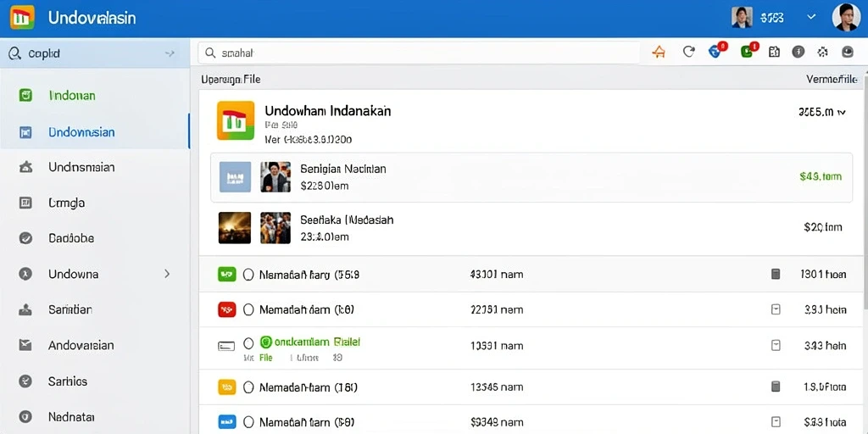
Task: Click the dark document icon in 4330 nam row
Action: [776, 274]
